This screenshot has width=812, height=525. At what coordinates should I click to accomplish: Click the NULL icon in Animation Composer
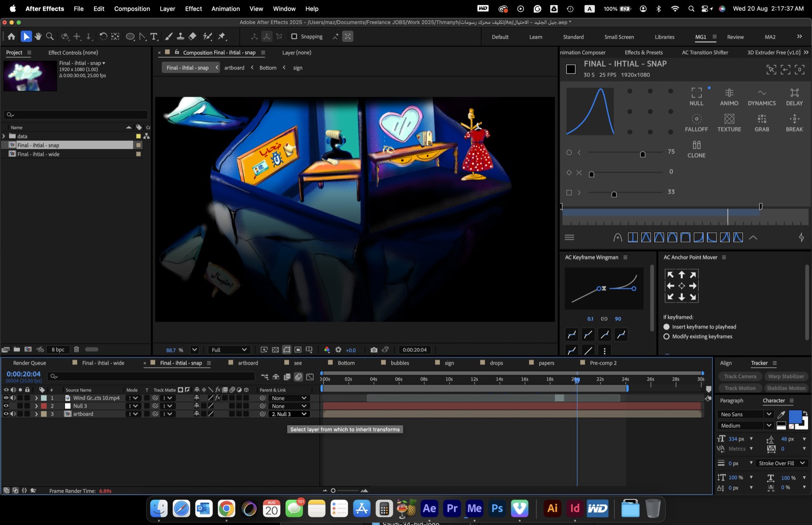coord(696,96)
